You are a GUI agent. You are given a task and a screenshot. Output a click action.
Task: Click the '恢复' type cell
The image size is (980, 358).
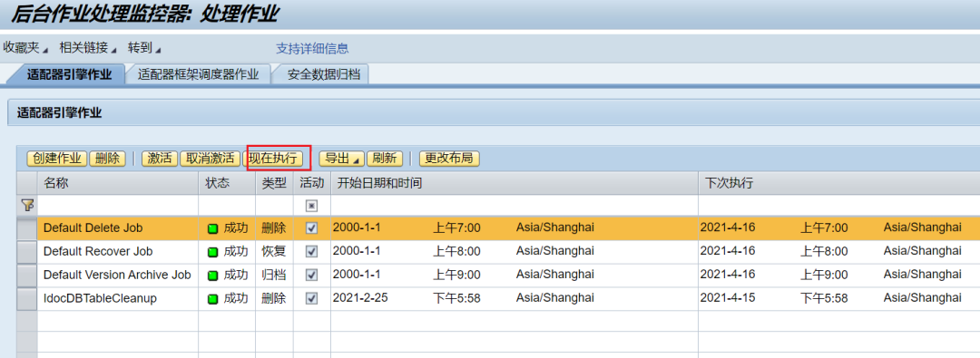(x=274, y=252)
